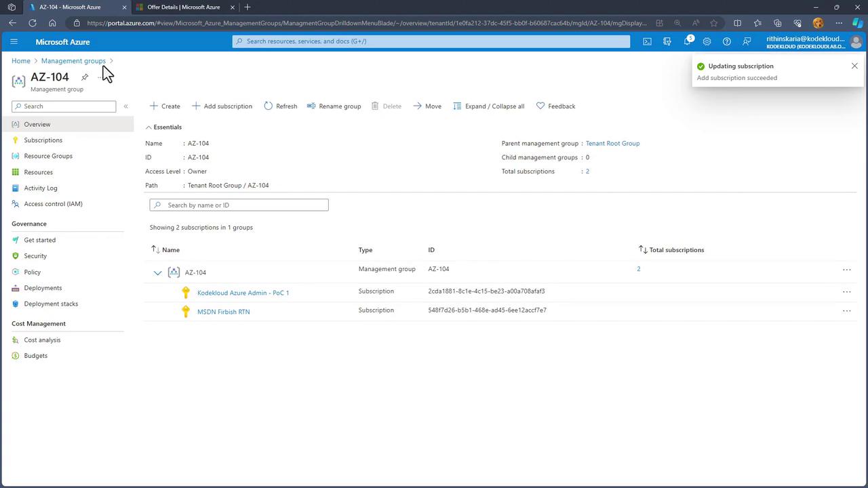
Task: Open Cloud Shell from the top bar
Action: (647, 41)
